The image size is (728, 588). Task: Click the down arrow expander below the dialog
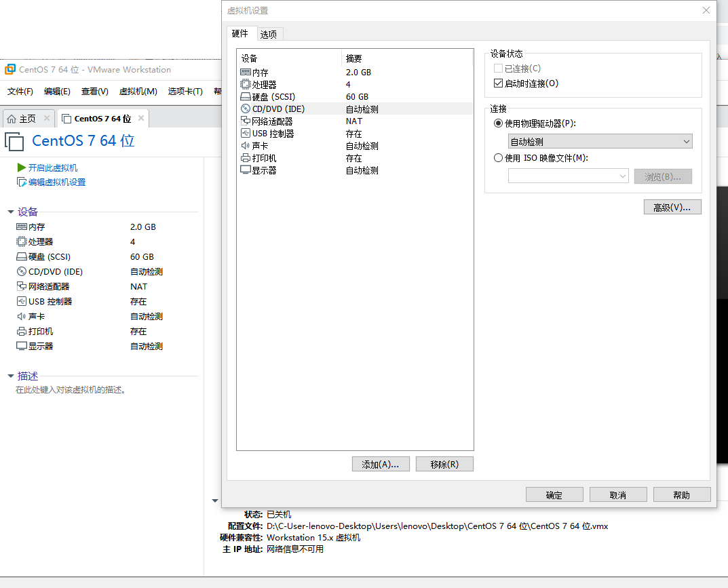click(x=215, y=501)
